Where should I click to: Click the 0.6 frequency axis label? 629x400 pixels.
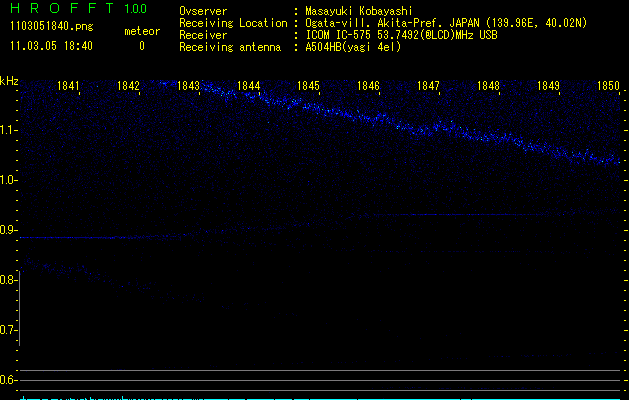click(9, 379)
